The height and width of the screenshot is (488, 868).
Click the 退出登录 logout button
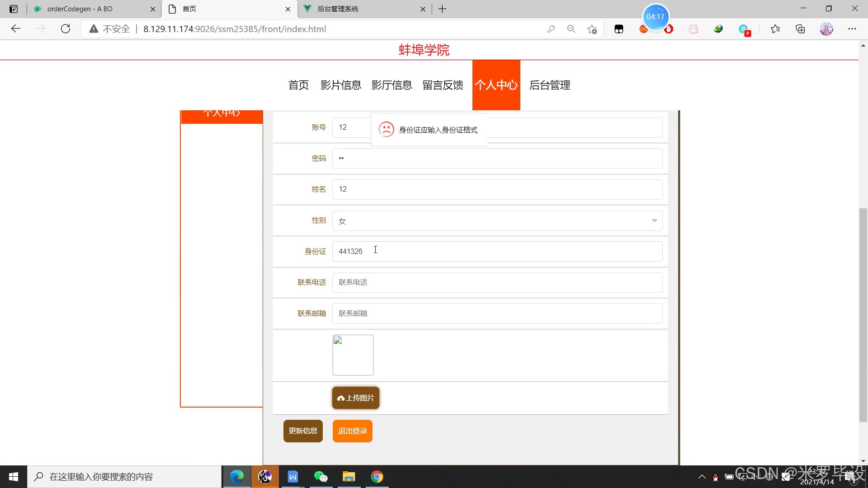(x=352, y=431)
